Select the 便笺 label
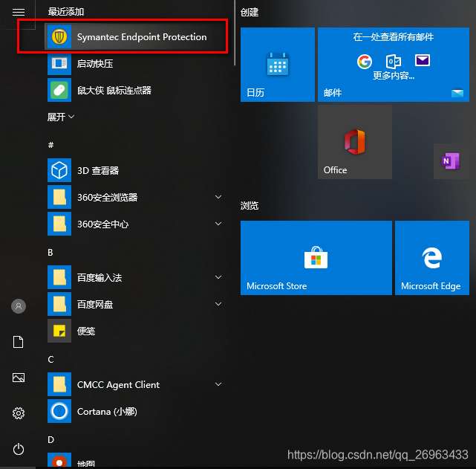This screenshot has height=469, width=476. click(x=86, y=331)
